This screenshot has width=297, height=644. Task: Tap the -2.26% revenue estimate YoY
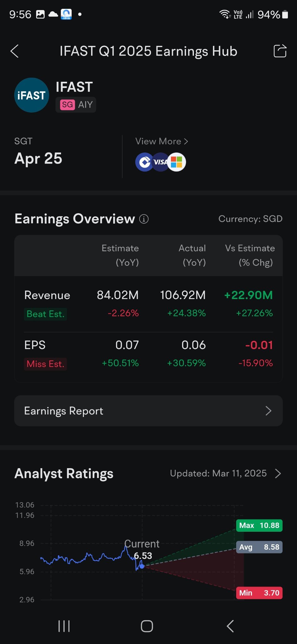coord(123,313)
